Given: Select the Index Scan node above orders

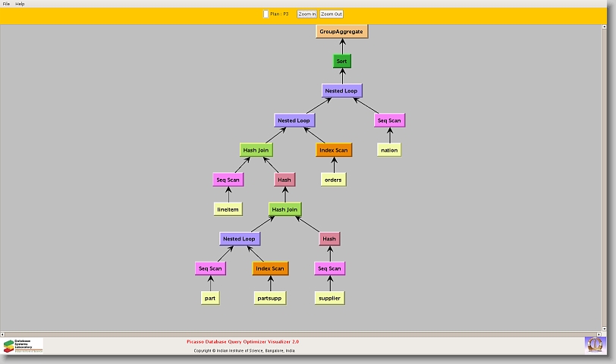Looking at the screenshot, I should click(334, 150).
